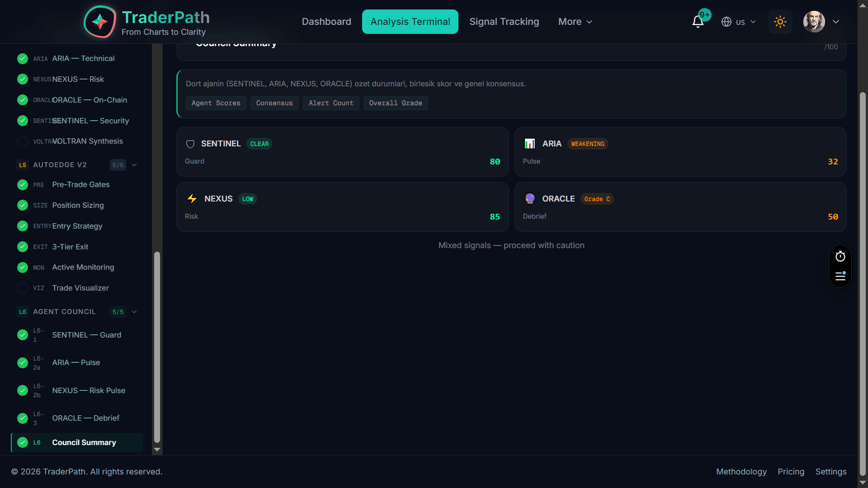Click the sidebar scroll down arrow
This screenshot has height=488, width=868.
(157, 450)
